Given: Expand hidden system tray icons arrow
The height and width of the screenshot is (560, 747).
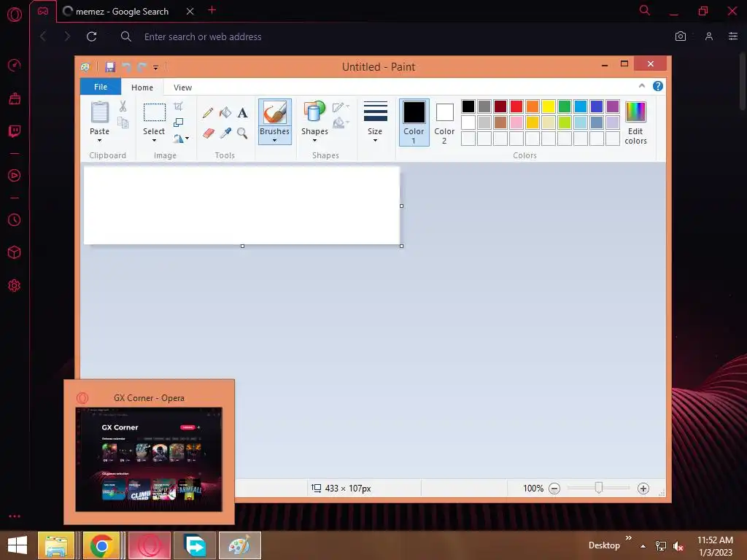Looking at the screenshot, I should click(x=643, y=546).
